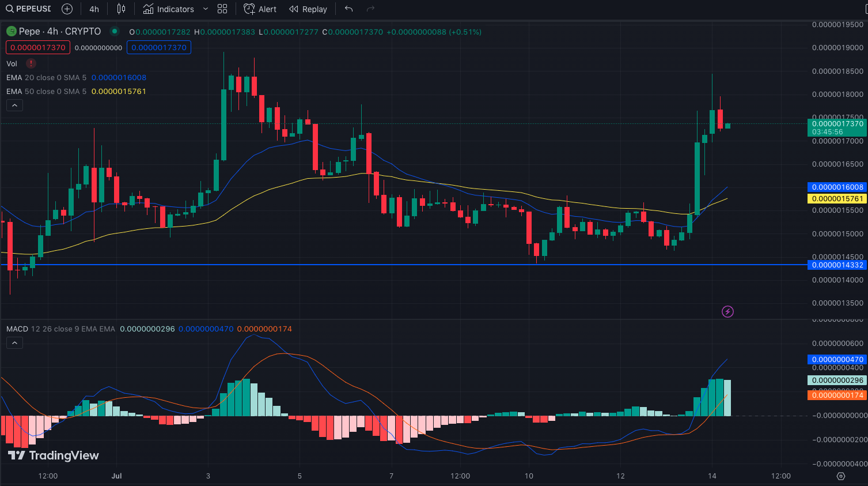Click MACD value label 0.0000000470

tap(837, 359)
